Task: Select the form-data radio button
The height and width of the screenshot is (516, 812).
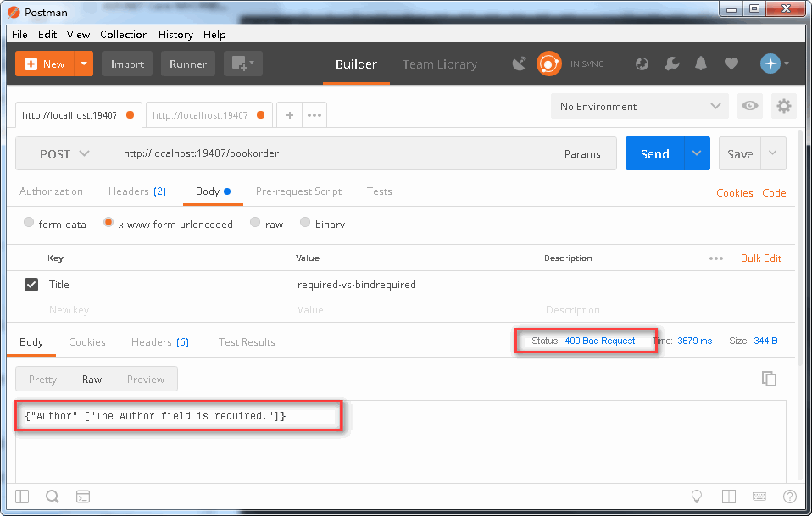Action: pos(29,223)
